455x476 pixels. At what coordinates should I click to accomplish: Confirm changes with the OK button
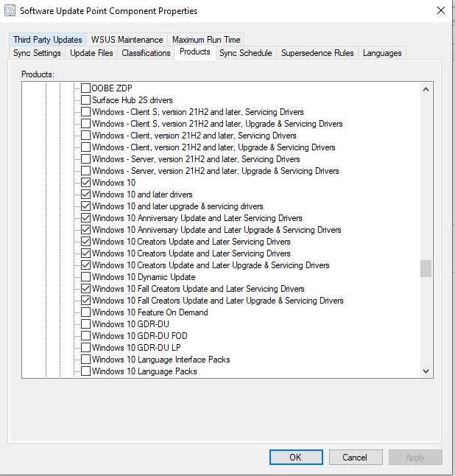296,457
